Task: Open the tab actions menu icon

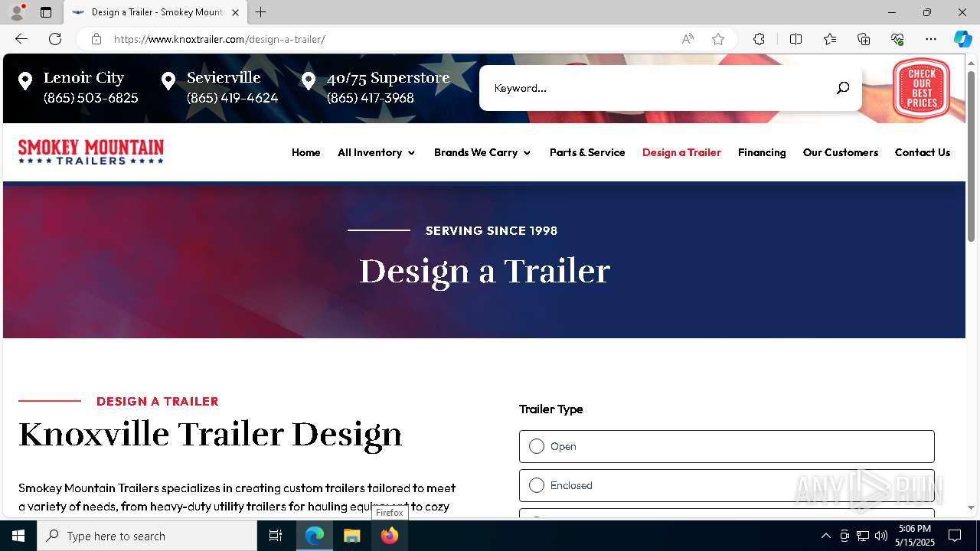Action: 46,12
